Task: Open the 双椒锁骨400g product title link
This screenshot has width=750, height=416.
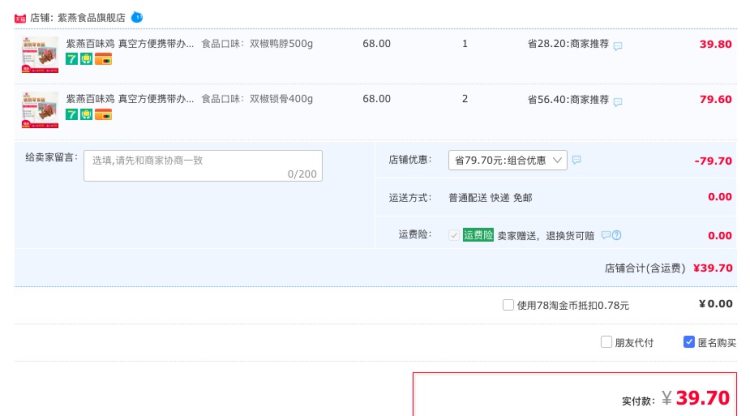Action: pos(130,99)
